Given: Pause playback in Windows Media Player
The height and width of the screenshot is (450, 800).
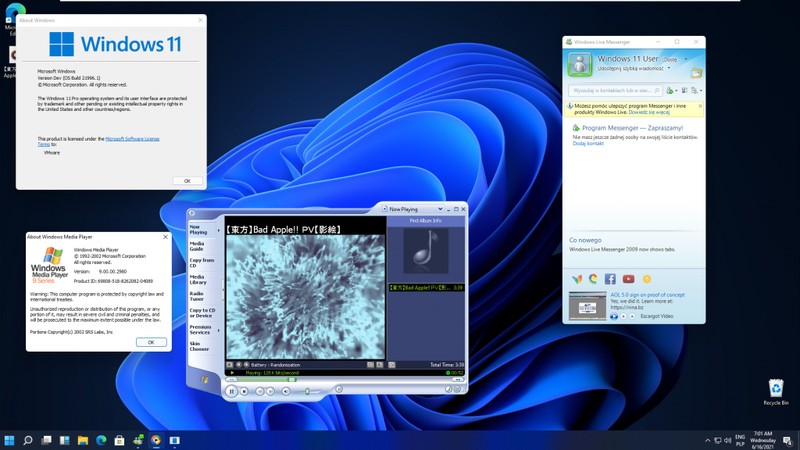Looking at the screenshot, I should pos(231,391).
